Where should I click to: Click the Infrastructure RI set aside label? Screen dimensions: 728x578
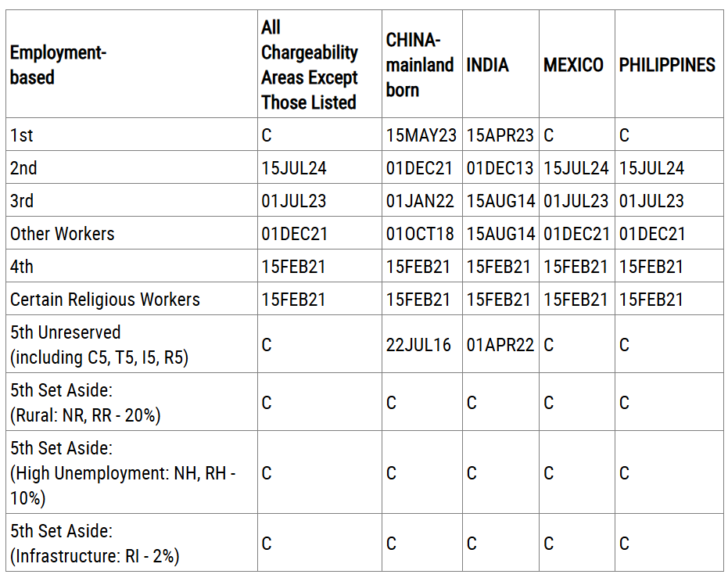95,543
